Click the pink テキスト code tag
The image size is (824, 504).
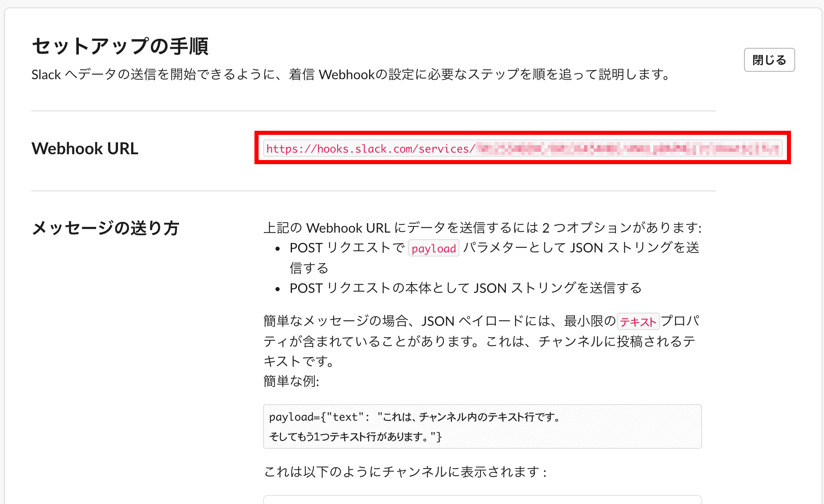638,322
